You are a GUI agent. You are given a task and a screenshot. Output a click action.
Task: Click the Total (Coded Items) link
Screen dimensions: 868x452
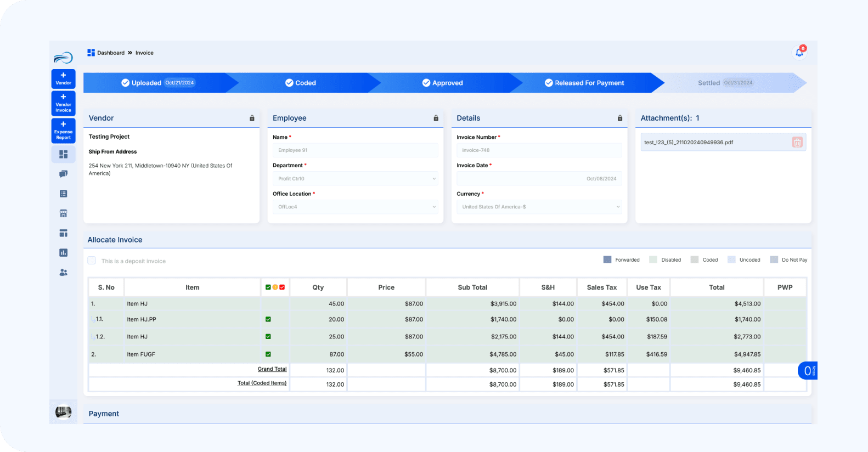pos(262,383)
